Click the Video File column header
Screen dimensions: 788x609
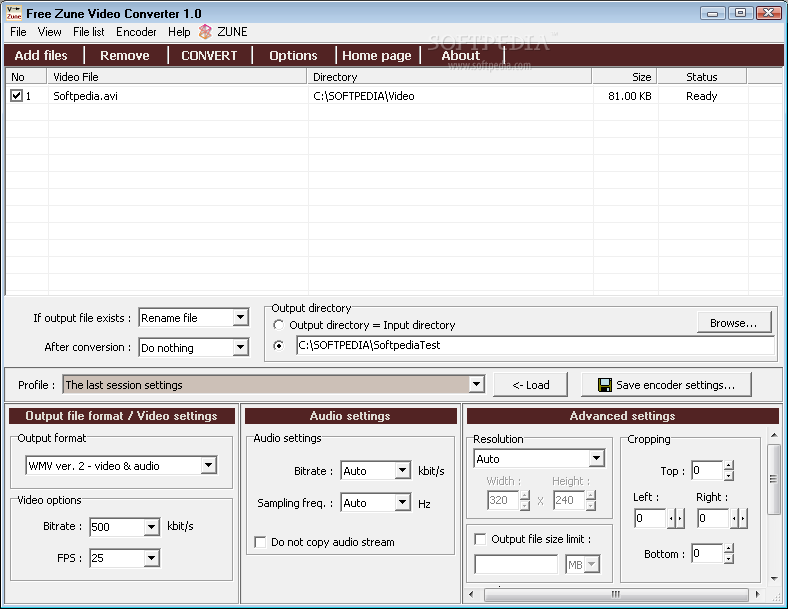177,77
